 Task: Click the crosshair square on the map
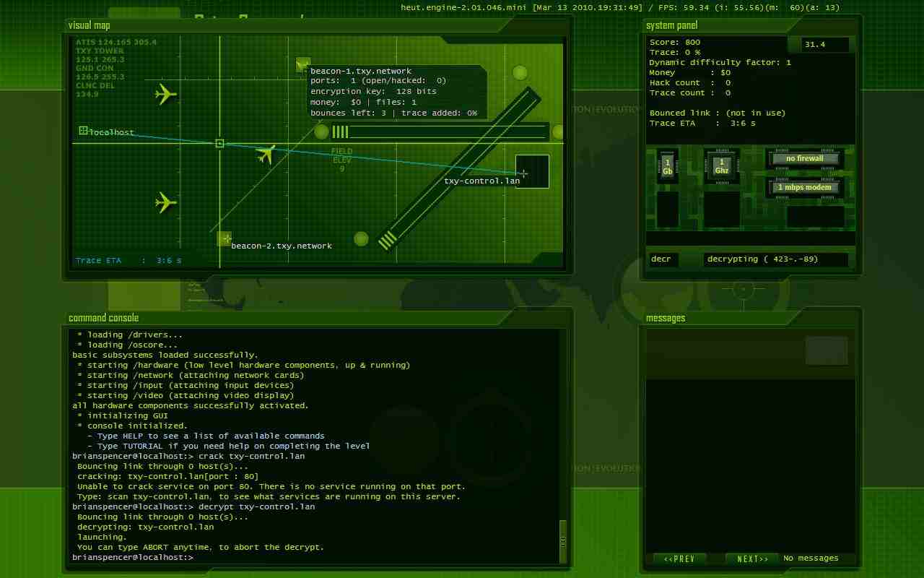tap(220, 144)
